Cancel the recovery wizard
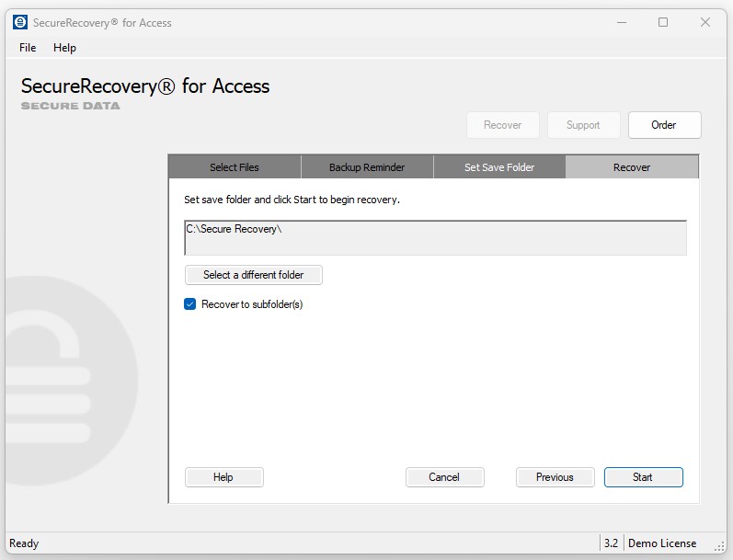The width and height of the screenshot is (733, 560). (x=444, y=477)
